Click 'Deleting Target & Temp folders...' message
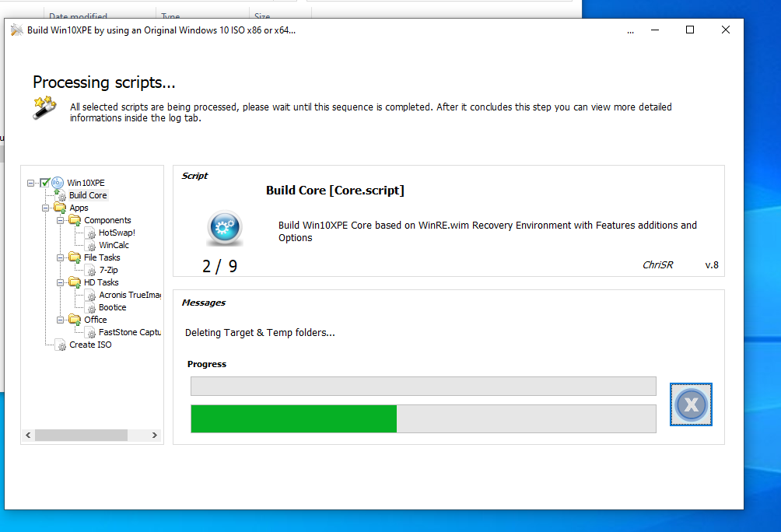781x532 pixels. point(260,333)
